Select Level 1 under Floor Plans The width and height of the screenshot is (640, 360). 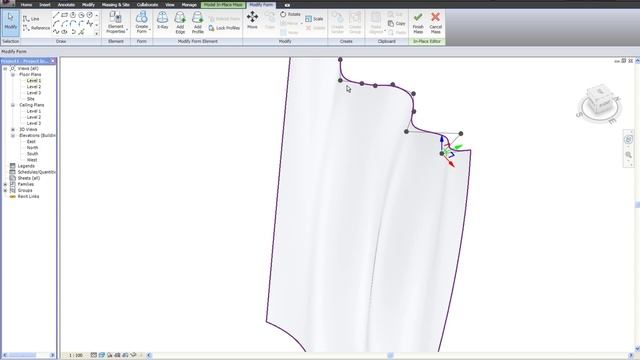point(33,81)
